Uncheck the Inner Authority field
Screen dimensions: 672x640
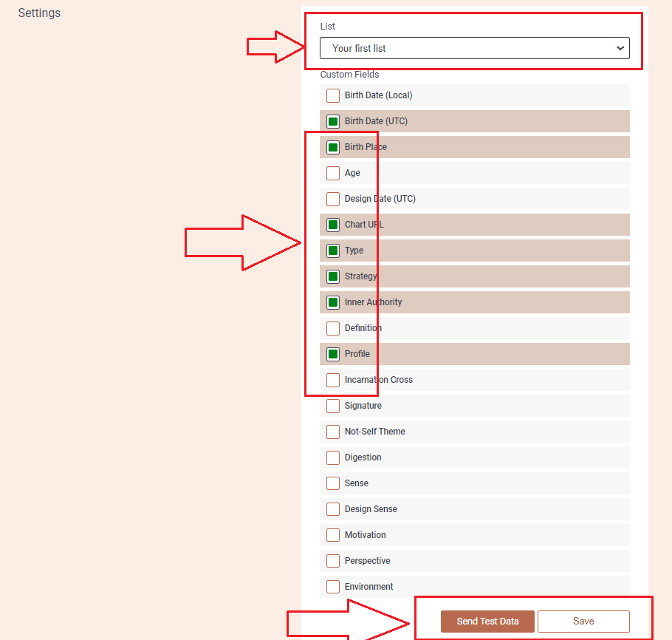(333, 302)
